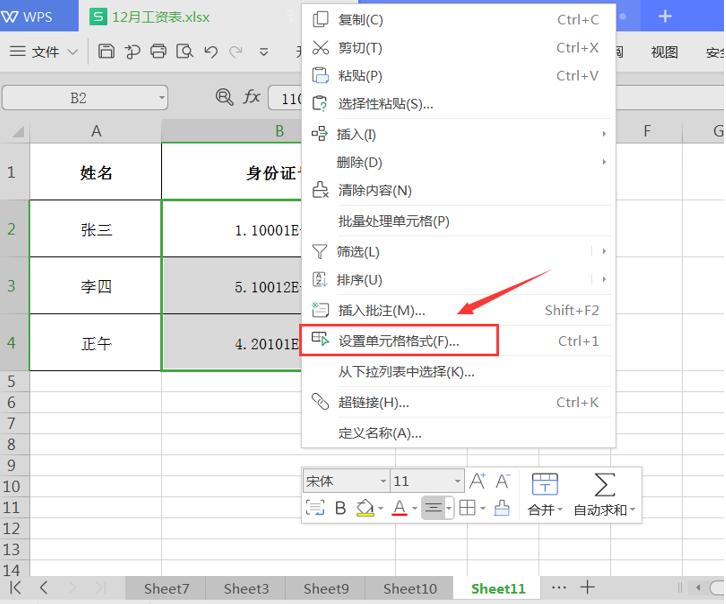726x604 pixels.
Task: Click the center alignment button in mini toolbar
Action: tap(433, 508)
